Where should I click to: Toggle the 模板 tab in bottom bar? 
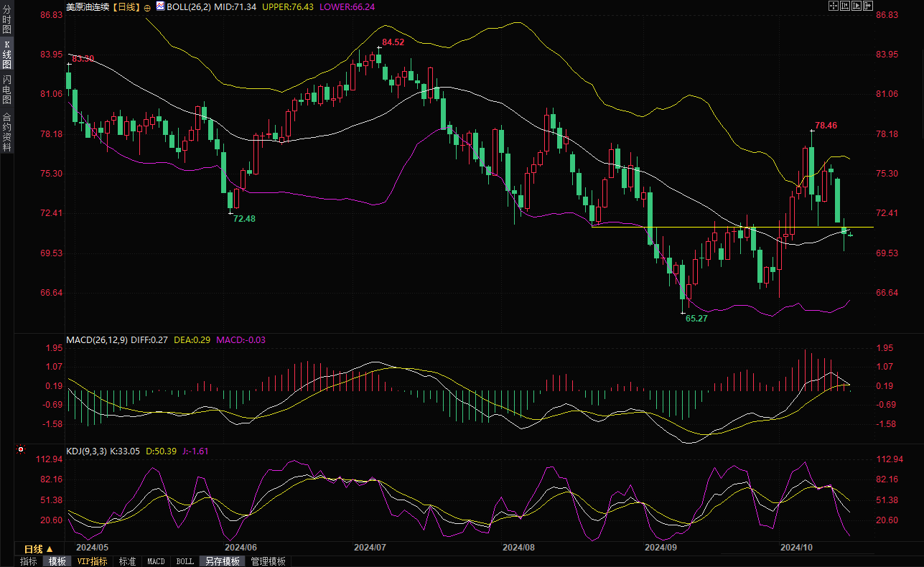pos(57,561)
